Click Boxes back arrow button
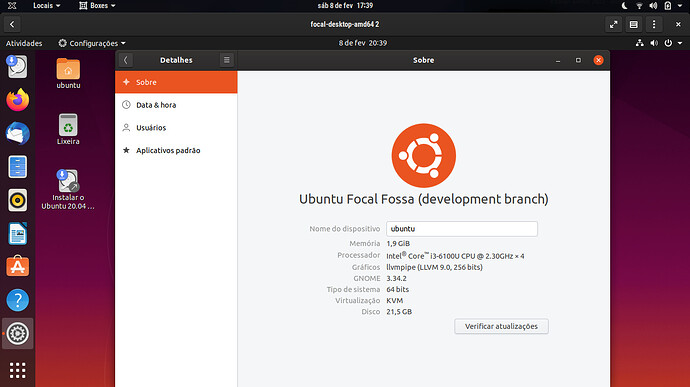The image size is (690, 387). point(12,24)
